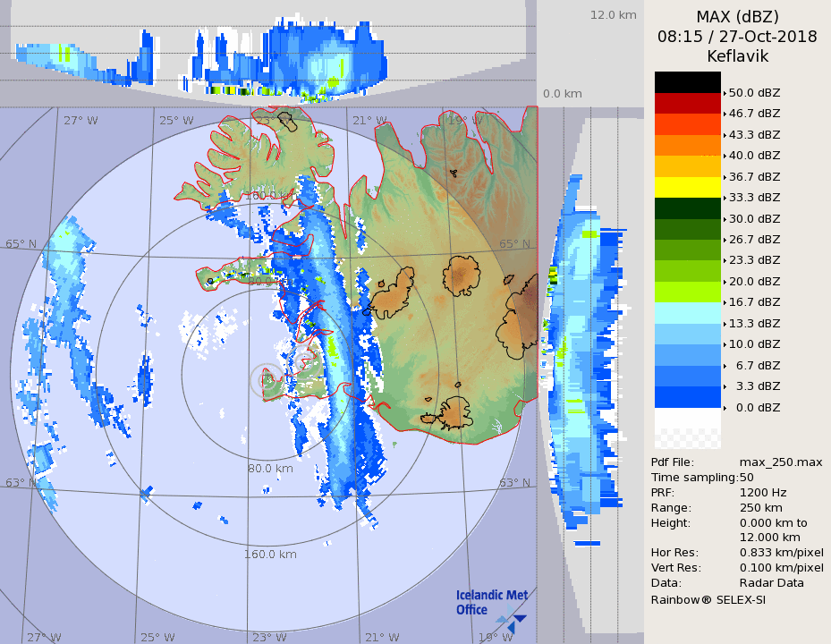
Task: Pick the dark green 30.0 dBZ swatch
Action: pos(687,208)
